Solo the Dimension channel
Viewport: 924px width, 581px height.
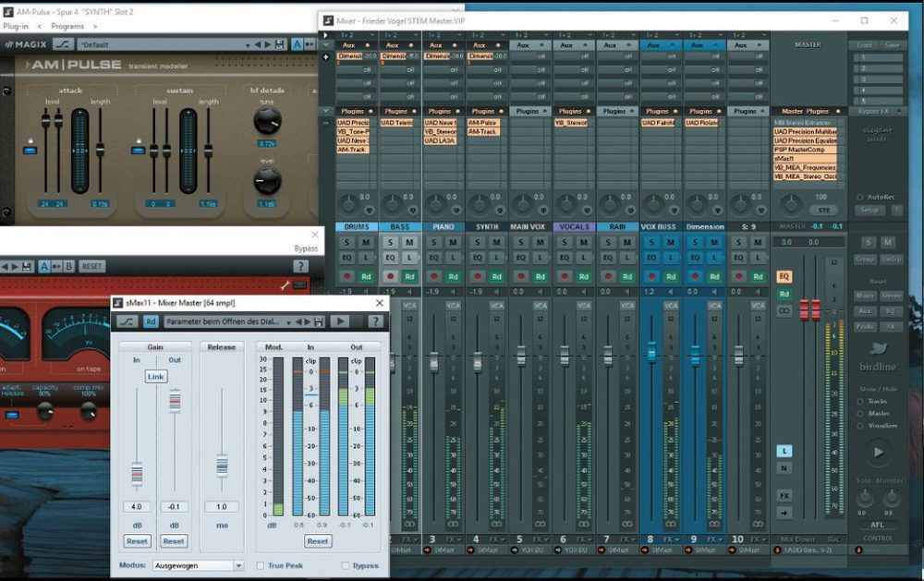(696, 242)
